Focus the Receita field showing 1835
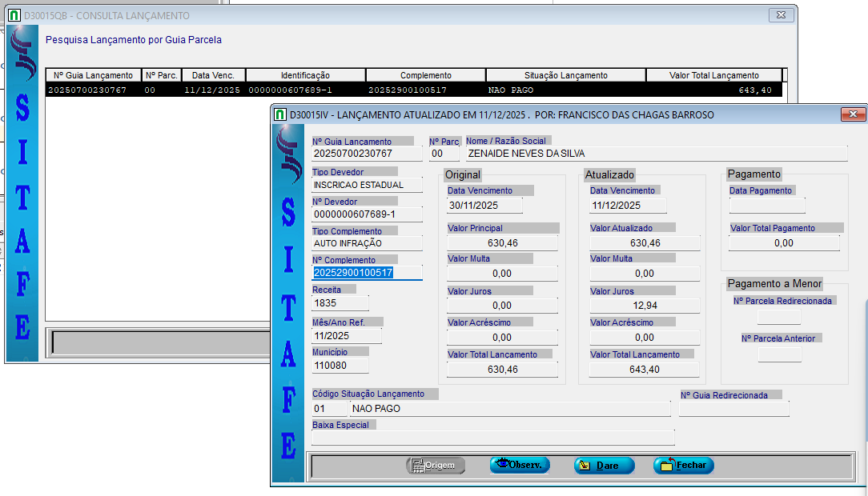The width and height of the screenshot is (868, 496). tap(340, 303)
